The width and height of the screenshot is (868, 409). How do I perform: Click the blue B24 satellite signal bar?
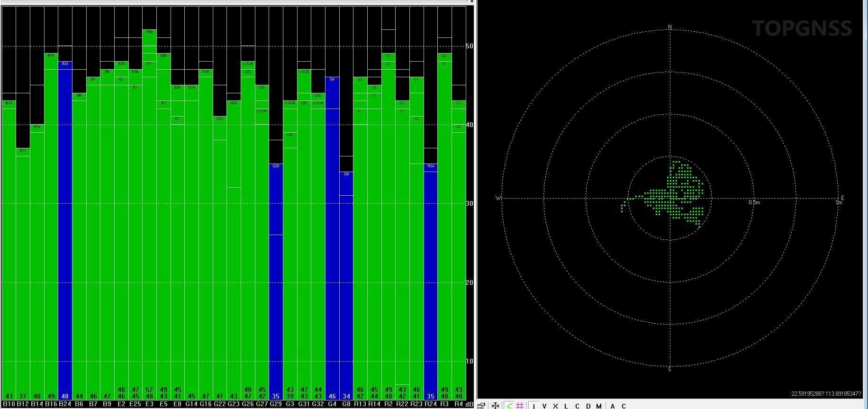tap(65, 227)
